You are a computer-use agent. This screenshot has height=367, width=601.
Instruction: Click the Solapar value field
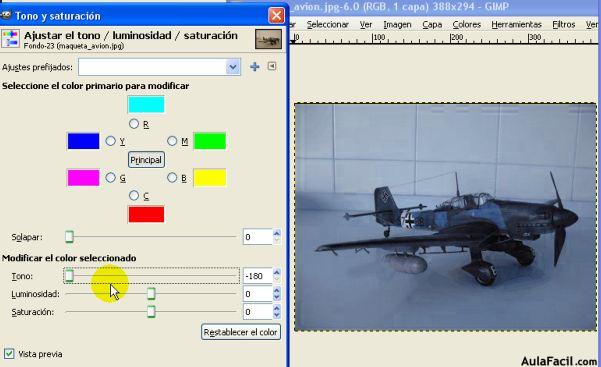[x=258, y=237]
